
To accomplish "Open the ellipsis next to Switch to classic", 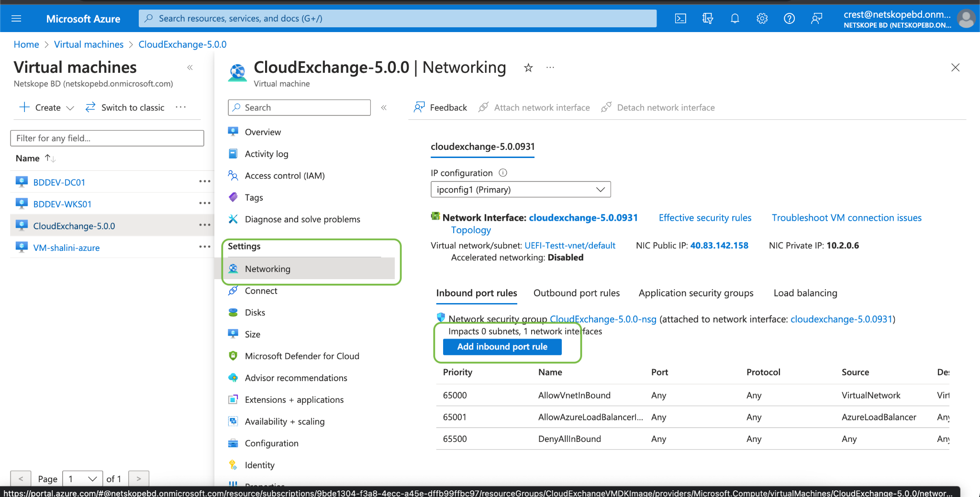I will coord(181,107).
